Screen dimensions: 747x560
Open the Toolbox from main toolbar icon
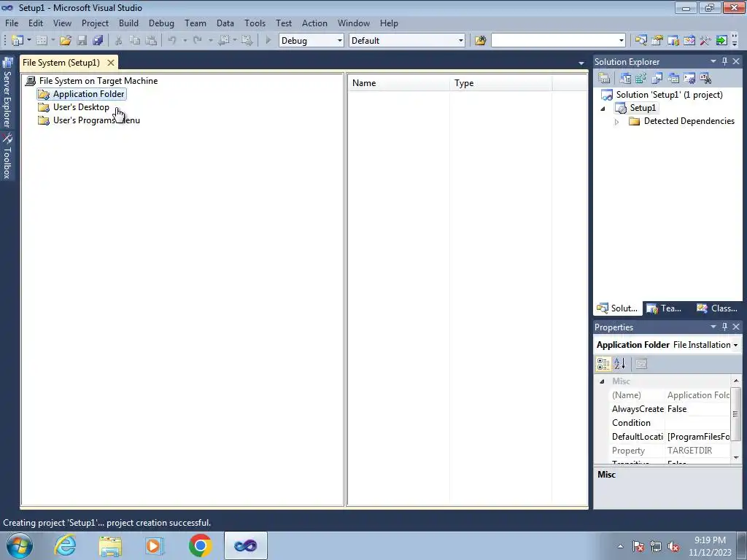pos(705,41)
